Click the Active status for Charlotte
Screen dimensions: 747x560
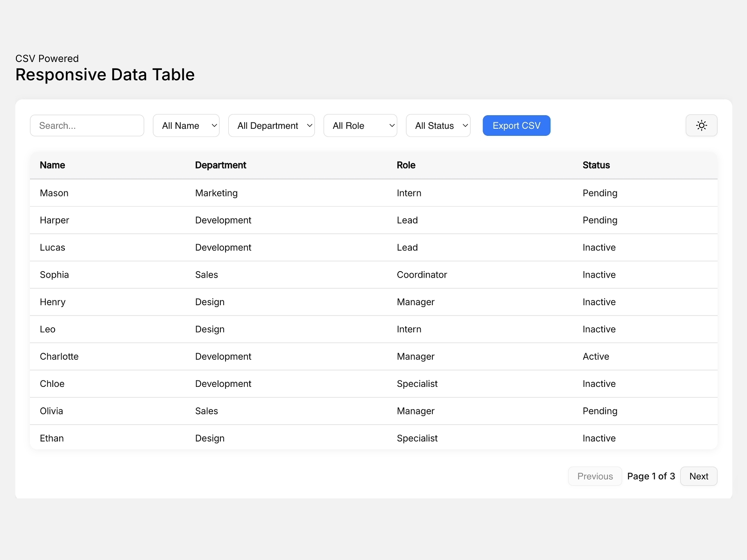click(x=596, y=357)
